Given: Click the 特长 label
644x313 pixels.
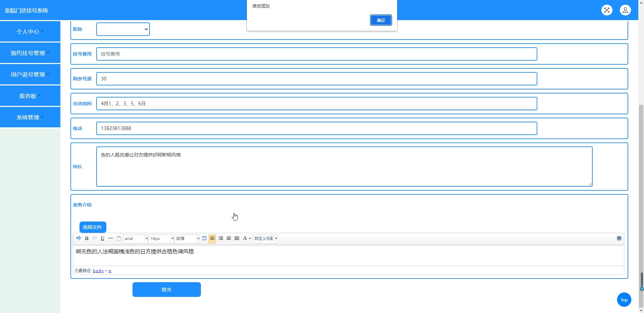Looking at the screenshot, I should pos(77,167).
